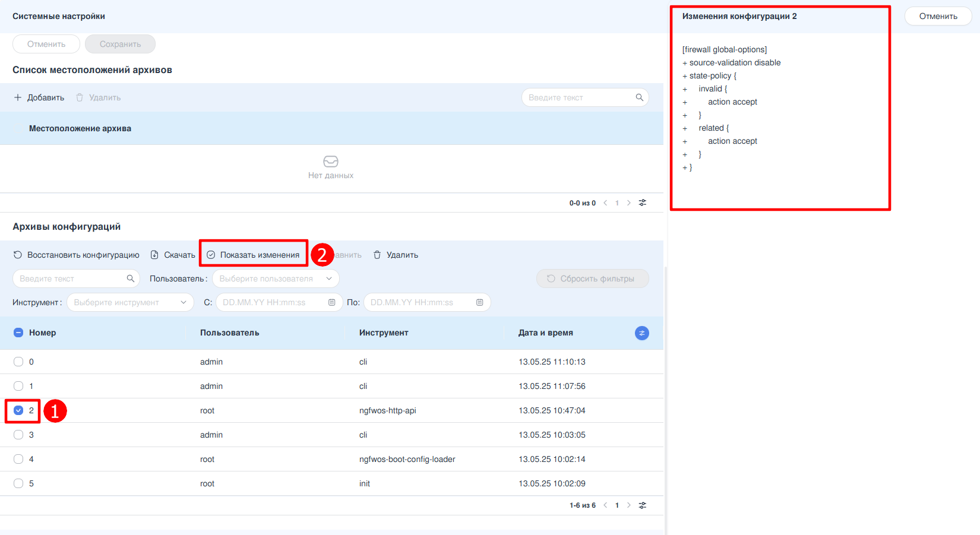980x535 pixels.
Task: Go to next page in configuration archives
Action: tap(629, 505)
